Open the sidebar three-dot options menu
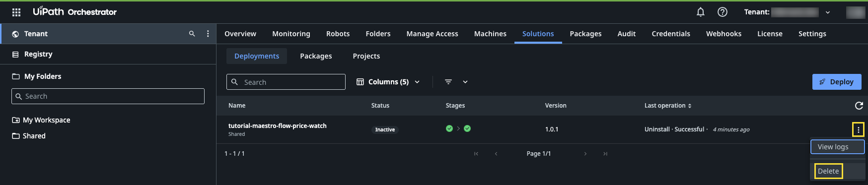 coord(208,34)
